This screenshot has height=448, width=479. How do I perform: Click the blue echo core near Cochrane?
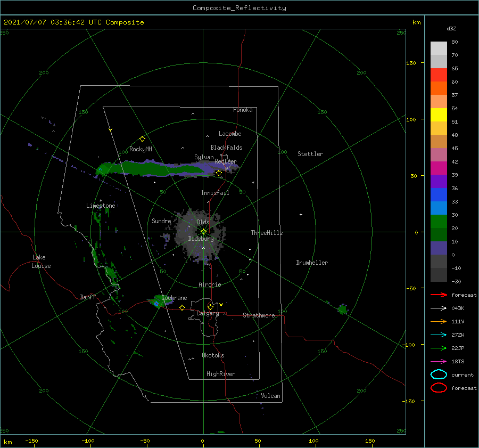pyautogui.click(x=156, y=304)
